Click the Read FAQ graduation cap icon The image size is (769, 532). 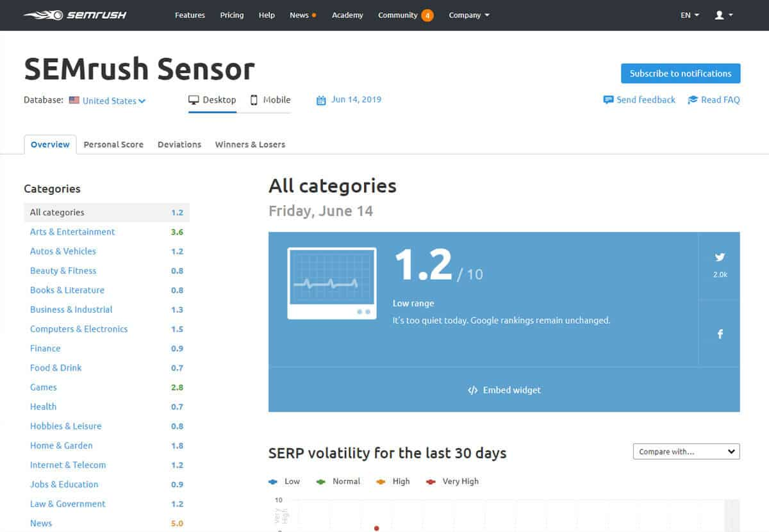[x=693, y=100]
